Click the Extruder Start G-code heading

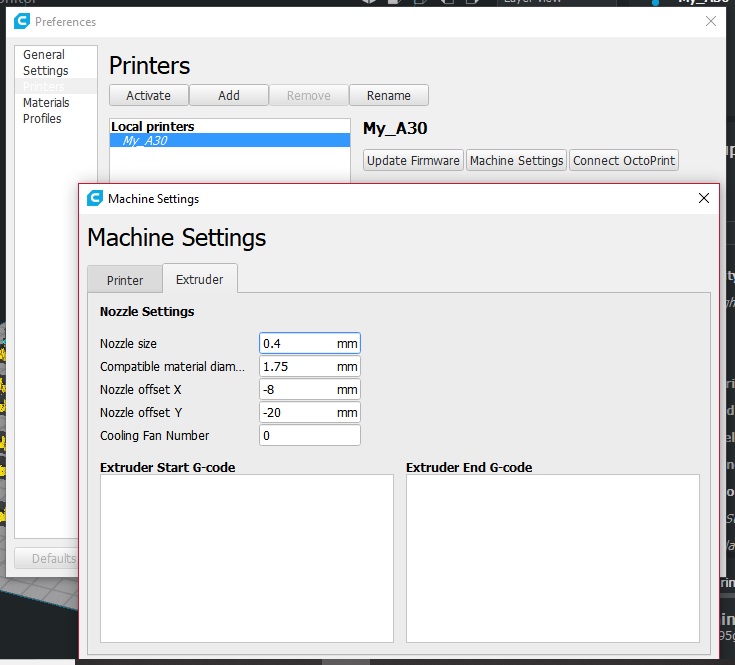point(167,467)
